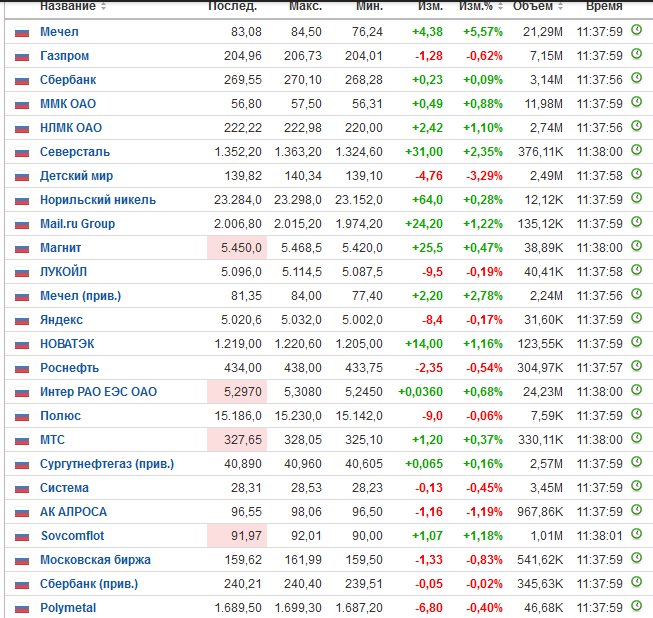Click the clock icon in the Polymetal row
The image size is (653, 618).
coord(636,606)
